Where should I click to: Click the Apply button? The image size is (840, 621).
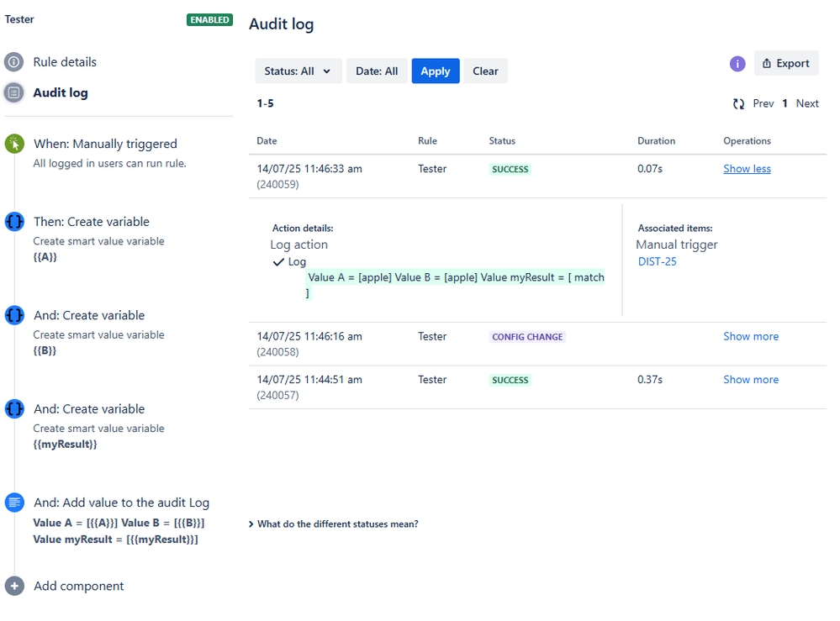point(436,71)
